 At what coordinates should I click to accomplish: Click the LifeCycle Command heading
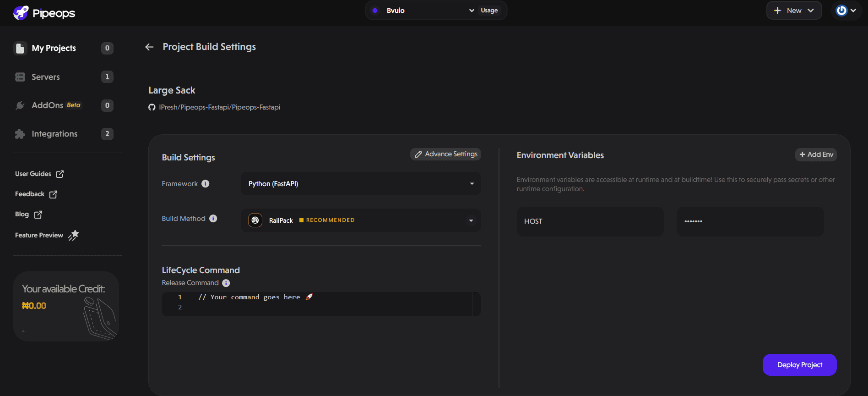click(201, 270)
